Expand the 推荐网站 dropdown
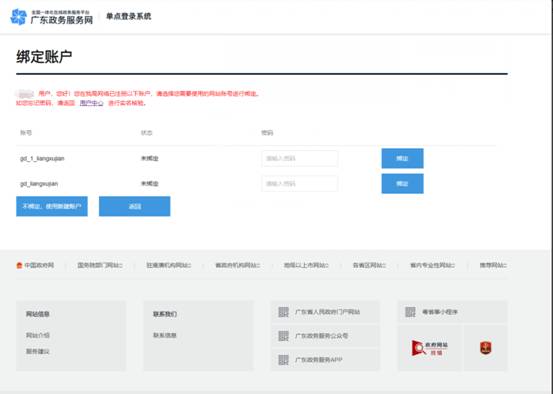 [x=493, y=265]
